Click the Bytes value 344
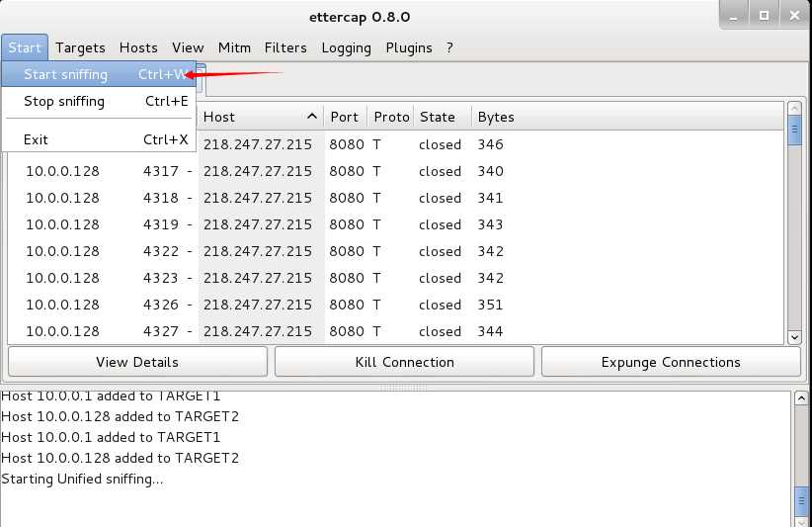Screen dimensions: 812x527 pos(490,331)
